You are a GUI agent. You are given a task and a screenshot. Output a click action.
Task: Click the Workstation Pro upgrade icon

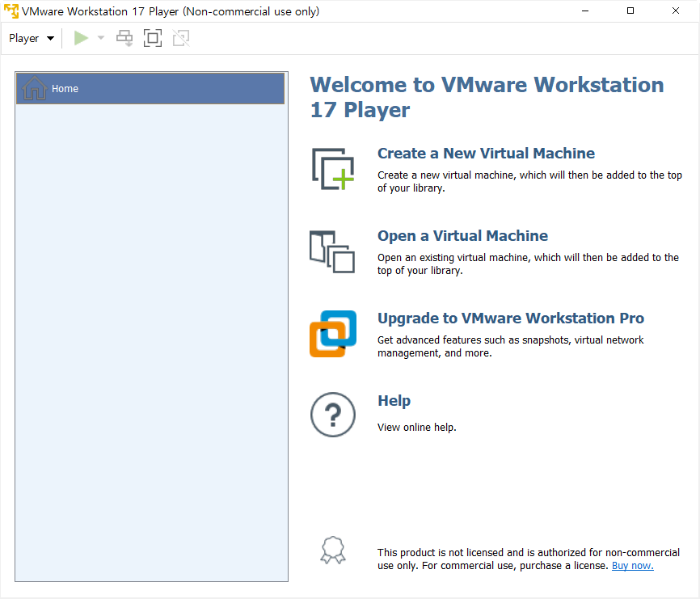[333, 334]
